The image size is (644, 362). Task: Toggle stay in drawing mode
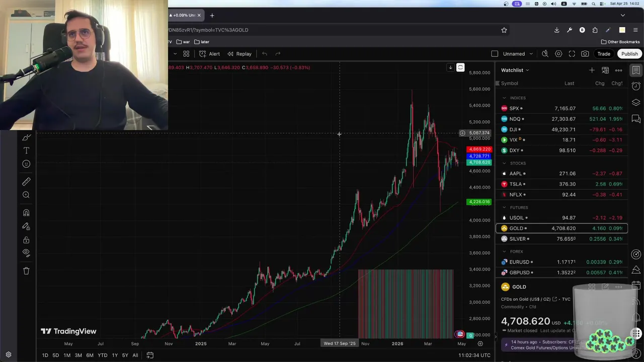(x=26, y=226)
